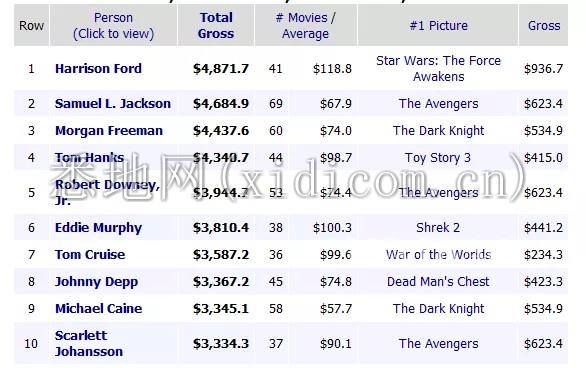The height and width of the screenshot is (368, 586).
Task: Open the Michael Caine link
Action: tap(99, 309)
